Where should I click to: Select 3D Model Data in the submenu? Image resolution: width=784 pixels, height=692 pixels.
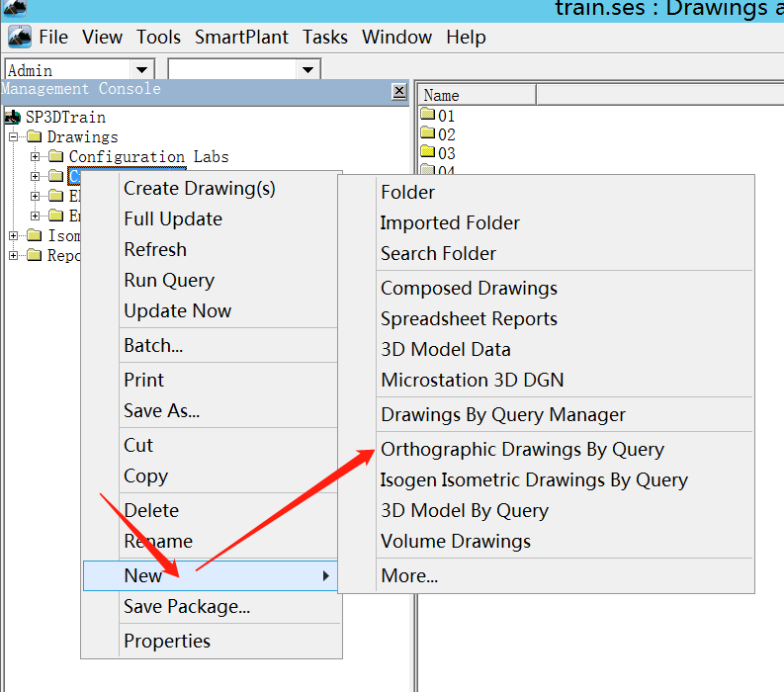(446, 350)
